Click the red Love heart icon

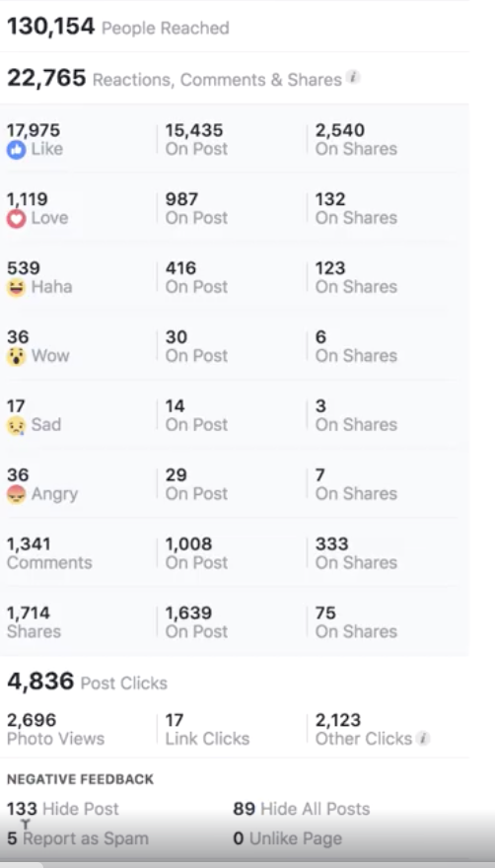[x=16, y=219]
